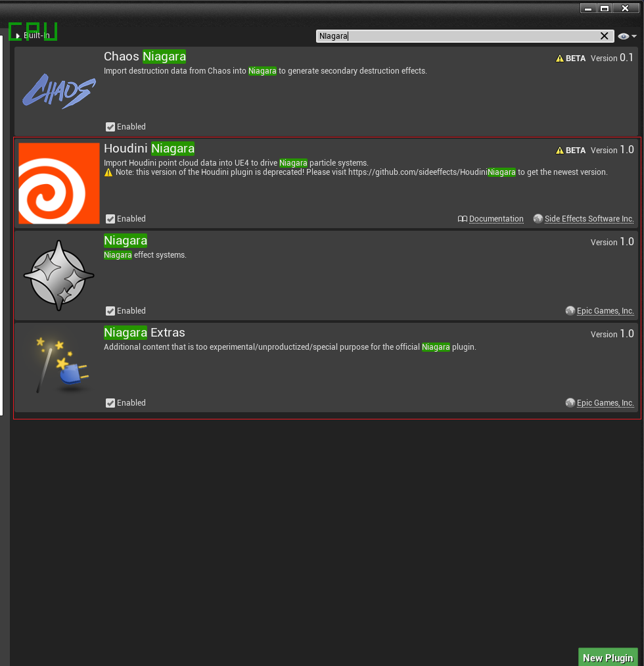The height and width of the screenshot is (666, 644).
Task: Click the BETA warning icon on Chaos Niagara
Action: [559, 59]
